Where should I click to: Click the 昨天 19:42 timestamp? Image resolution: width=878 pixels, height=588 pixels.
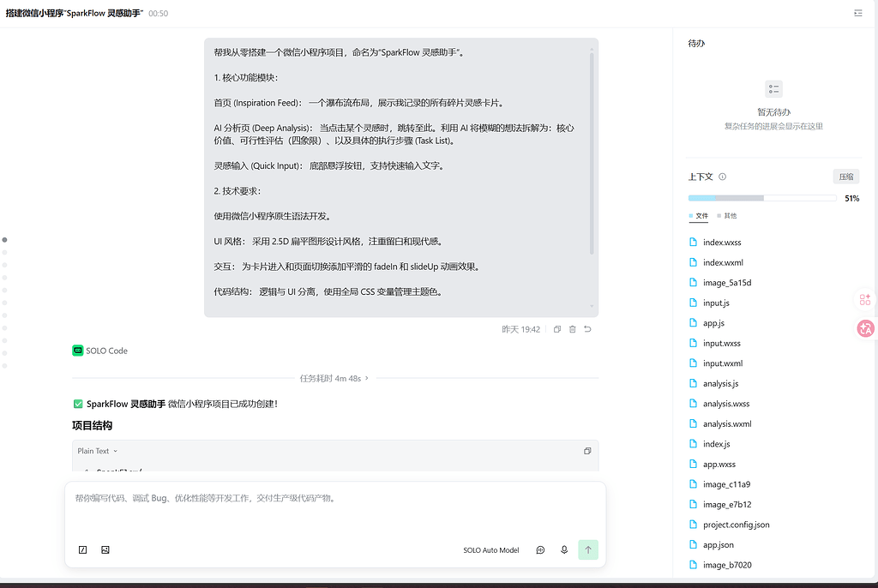coord(520,329)
